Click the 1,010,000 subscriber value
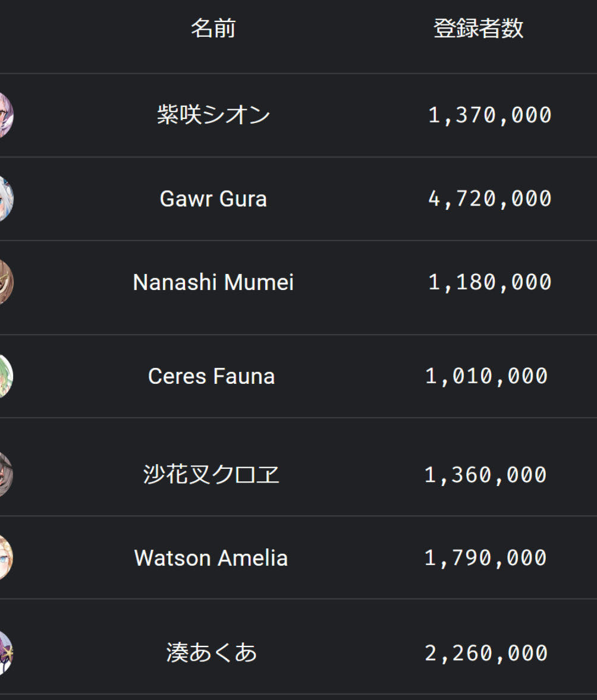597x700 pixels. pos(486,376)
